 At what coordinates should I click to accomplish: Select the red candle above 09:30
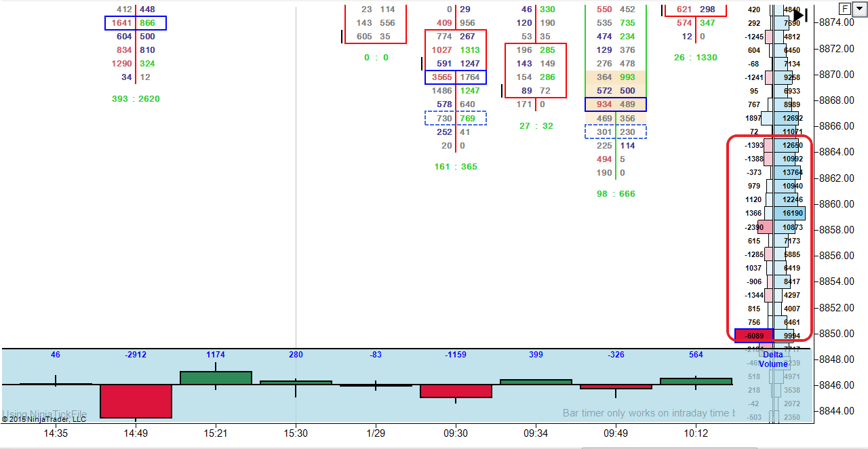[x=456, y=391]
